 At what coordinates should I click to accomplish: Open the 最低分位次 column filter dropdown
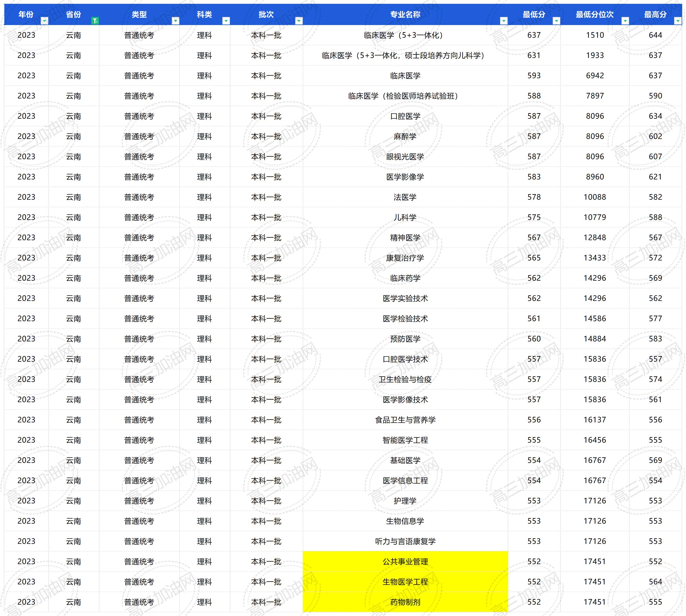click(x=625, y=21)
